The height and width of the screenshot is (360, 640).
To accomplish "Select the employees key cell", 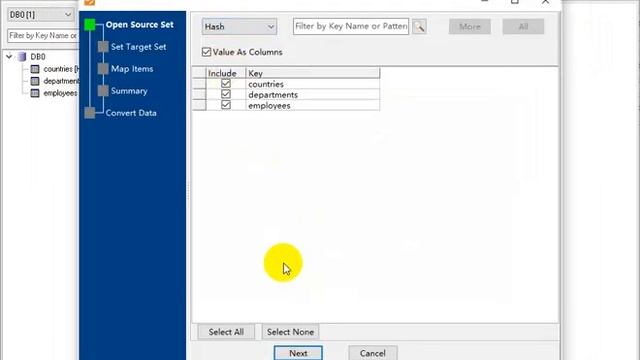I will pyautogui.click(x=313, y=105).
